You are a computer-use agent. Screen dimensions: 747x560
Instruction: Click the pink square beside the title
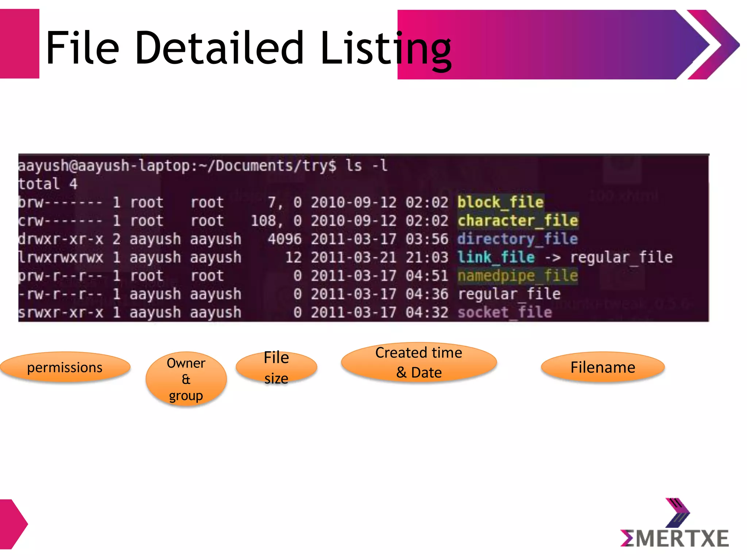19,44
